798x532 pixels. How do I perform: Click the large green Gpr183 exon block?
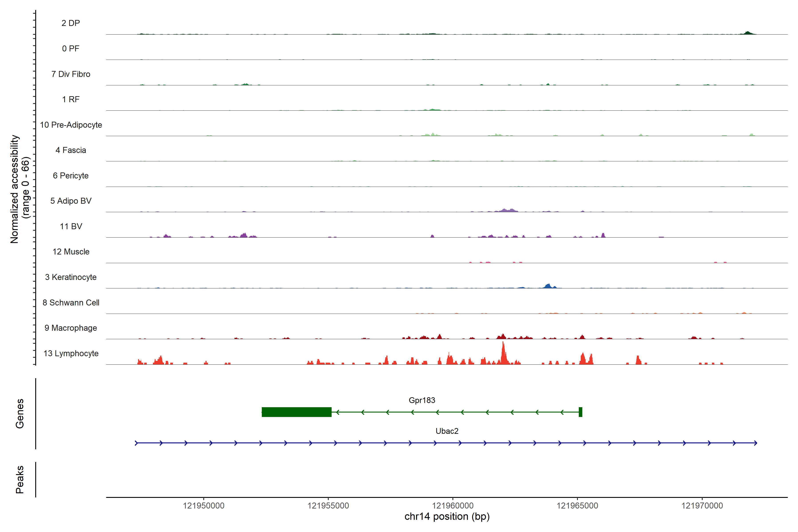tap(297, 412)
